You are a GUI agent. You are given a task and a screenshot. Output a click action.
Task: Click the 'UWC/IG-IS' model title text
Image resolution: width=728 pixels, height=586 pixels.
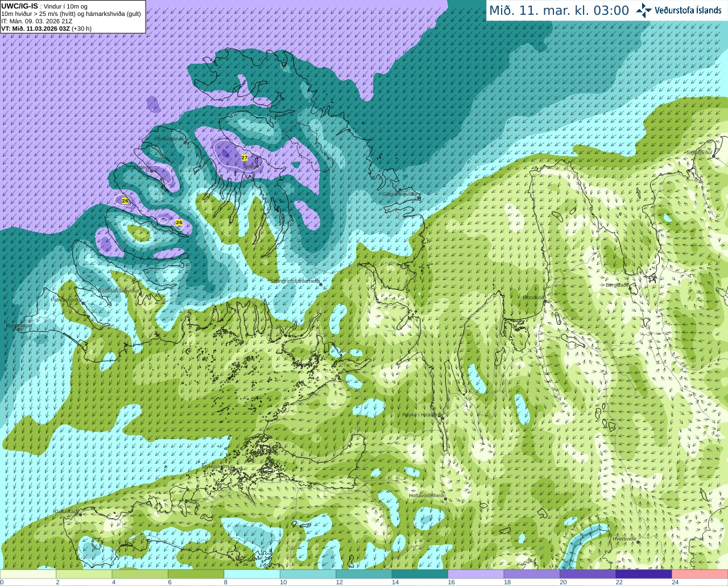20,6
